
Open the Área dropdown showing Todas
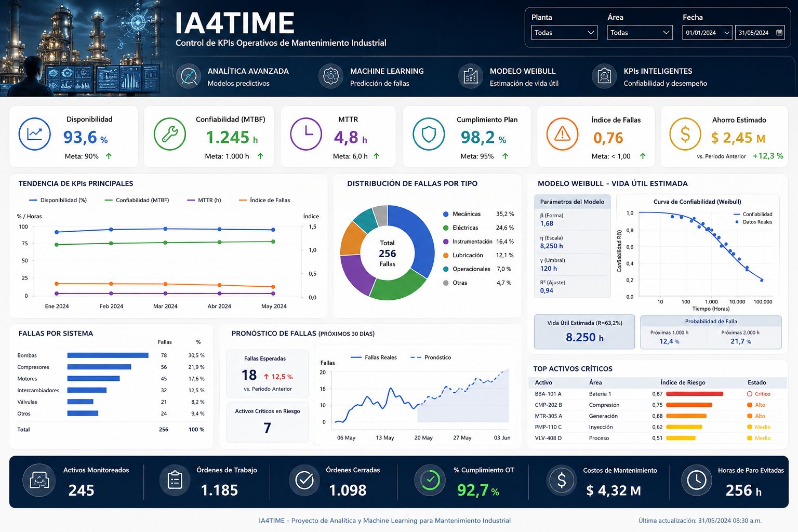pos(640,32)
